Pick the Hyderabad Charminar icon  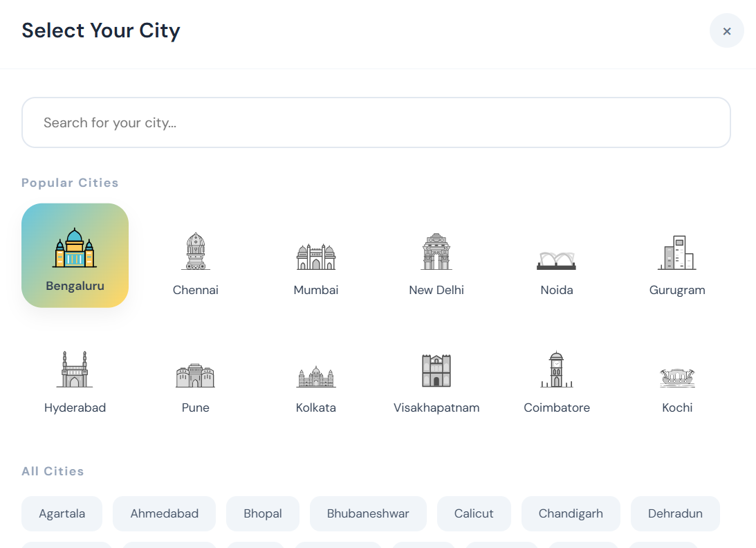coord(75,369)
